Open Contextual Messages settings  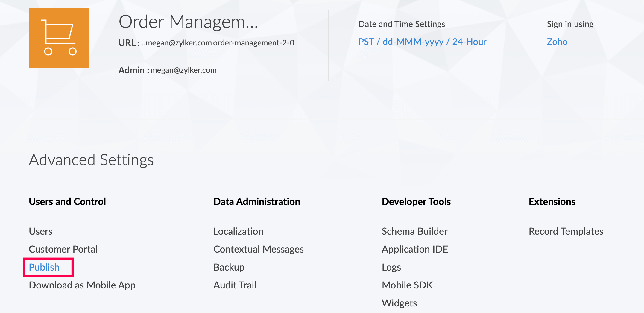(x=259, y=249)
